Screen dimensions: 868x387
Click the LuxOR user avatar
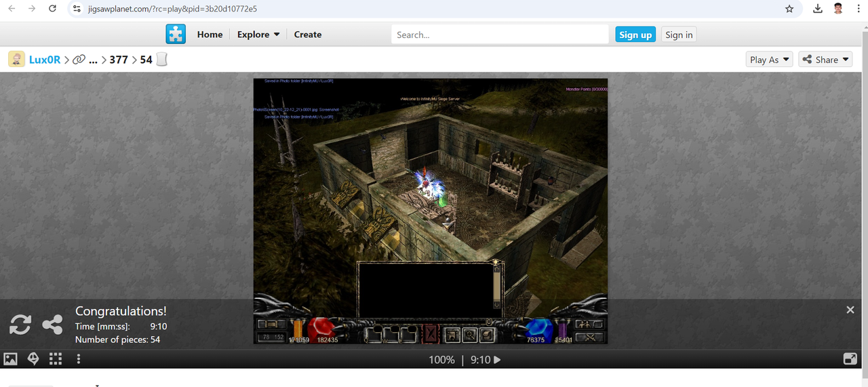click(x=16, y=59)
